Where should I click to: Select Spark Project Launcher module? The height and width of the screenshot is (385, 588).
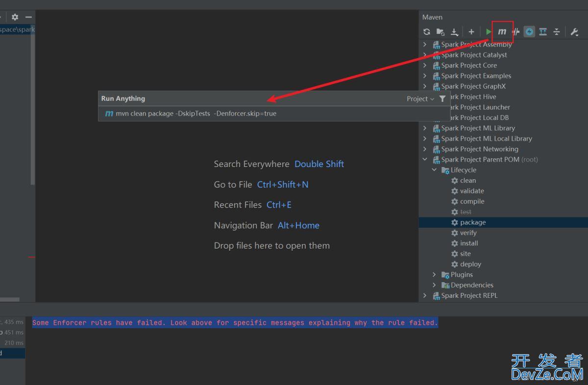(480, 107)
